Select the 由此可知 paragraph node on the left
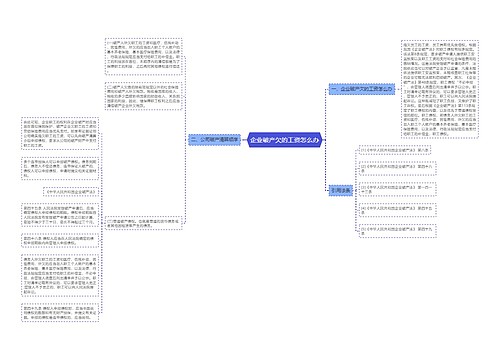The height and width of the screenshot is (360, 500). pyautogui.click(x=60, y=134)
